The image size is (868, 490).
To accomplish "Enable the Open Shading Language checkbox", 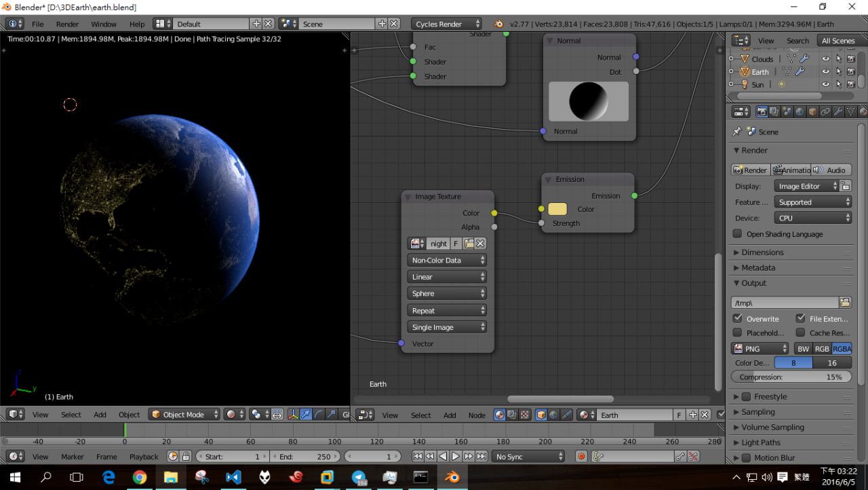I will click(738, 234).
